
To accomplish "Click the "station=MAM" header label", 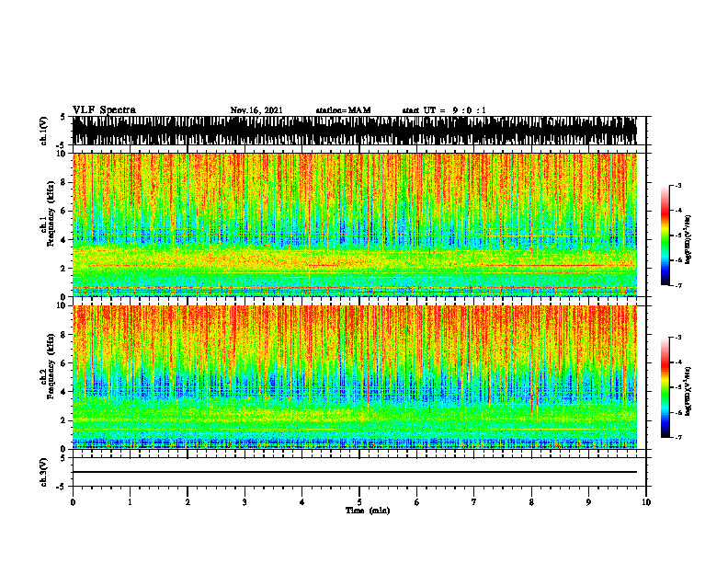I will 343,110.
